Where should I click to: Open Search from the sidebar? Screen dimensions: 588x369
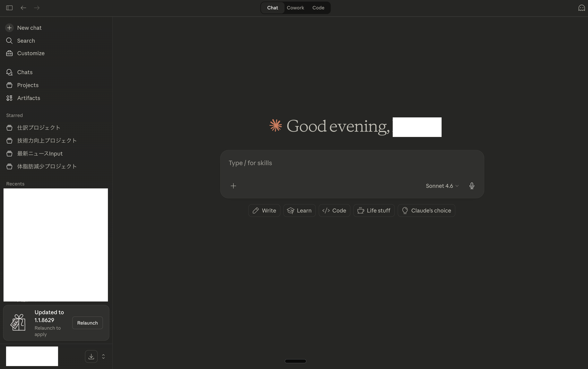click(x=26, y=41)
